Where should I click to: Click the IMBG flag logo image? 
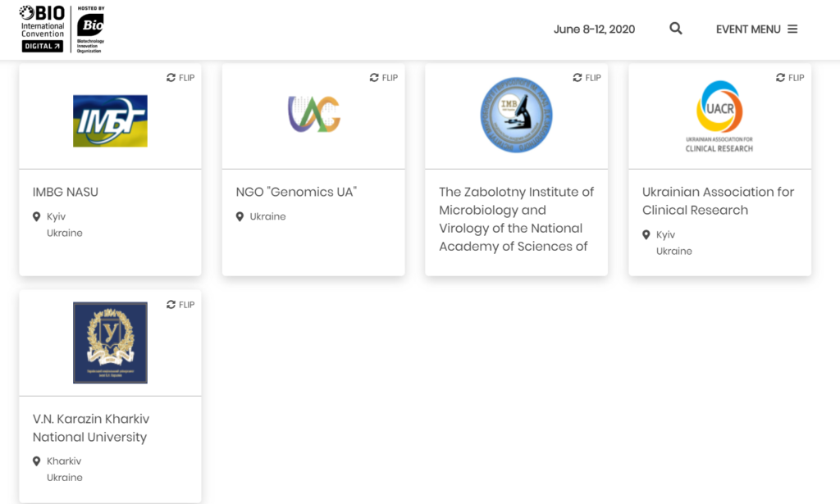point(111,121)
